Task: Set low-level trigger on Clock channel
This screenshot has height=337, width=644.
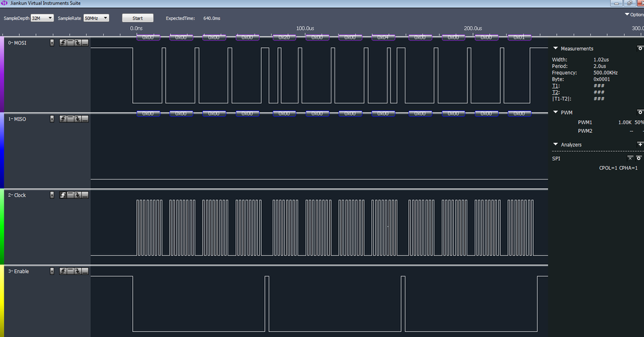Action: 85,195
